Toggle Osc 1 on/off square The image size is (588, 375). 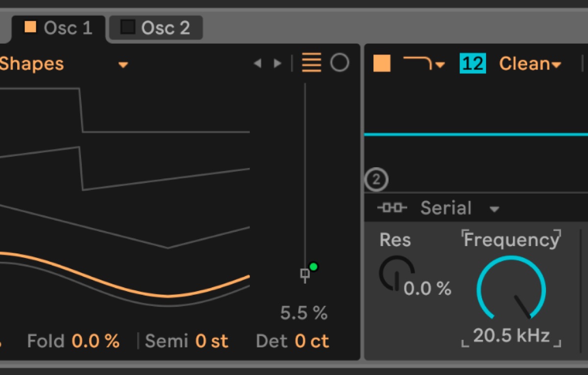coord(30,27)
